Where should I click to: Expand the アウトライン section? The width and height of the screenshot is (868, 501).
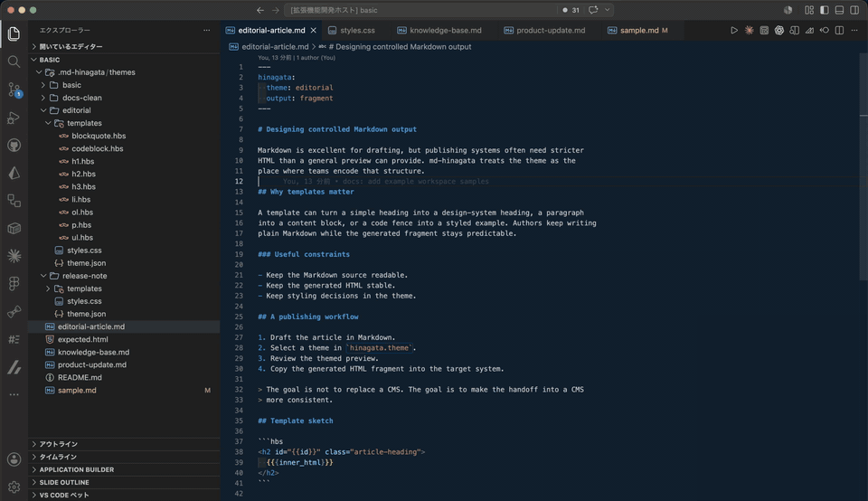point(124,444)
